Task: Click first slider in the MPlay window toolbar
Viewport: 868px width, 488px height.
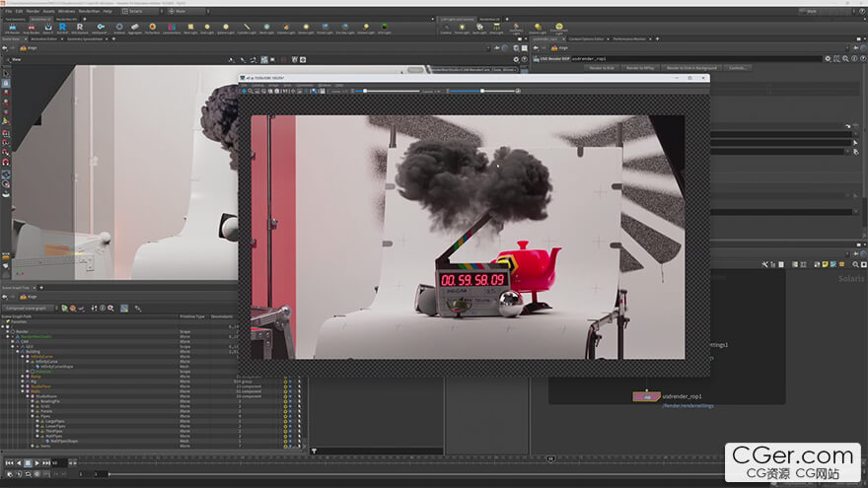Action: 388,91
